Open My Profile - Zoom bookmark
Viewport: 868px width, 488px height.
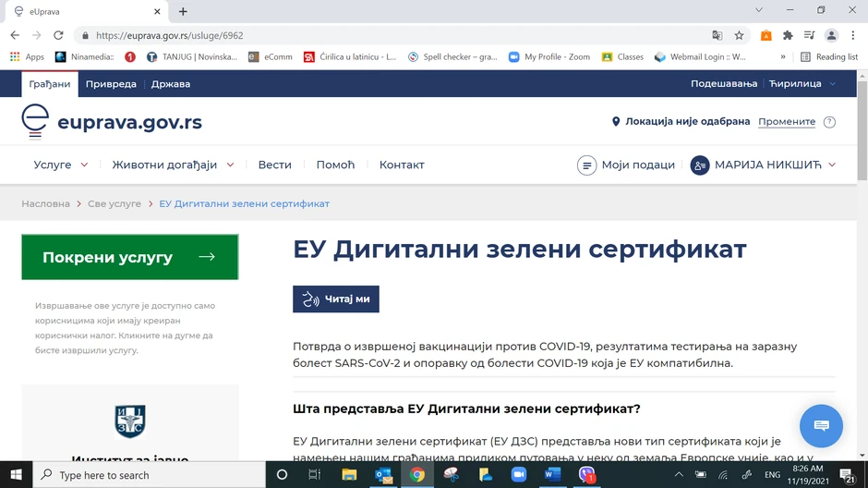pos(549,56)
